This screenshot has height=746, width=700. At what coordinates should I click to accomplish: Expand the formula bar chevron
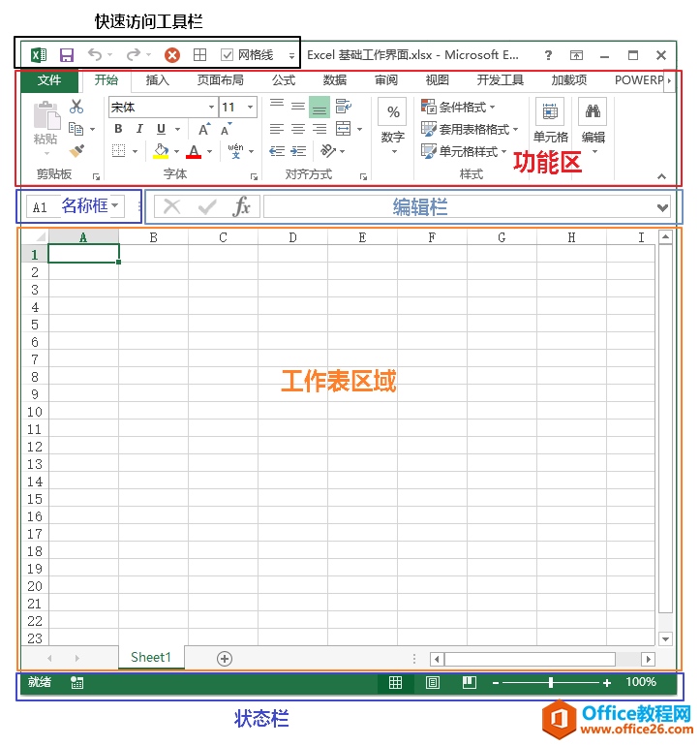click(662, 207)
